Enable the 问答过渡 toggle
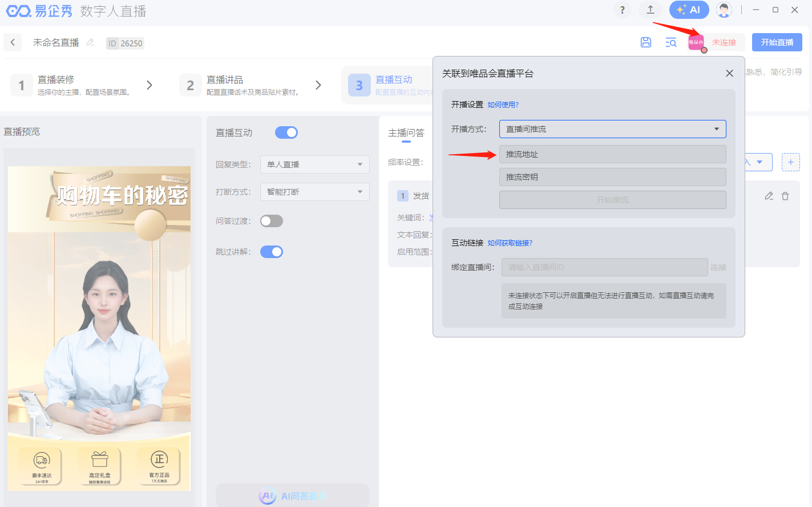The width and height of the screenshot is (812, 507). tap(272, 221)
